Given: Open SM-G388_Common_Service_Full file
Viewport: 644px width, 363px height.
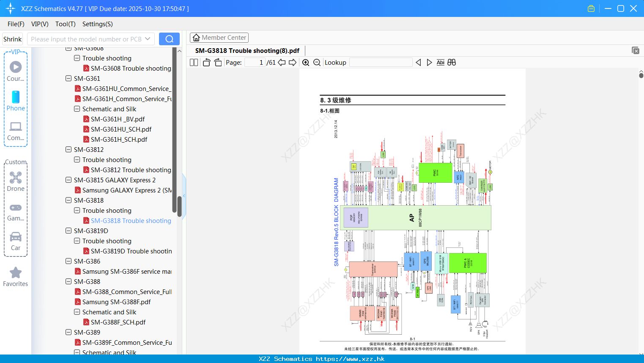Looking at the screenshot, I should pos(123,291).
